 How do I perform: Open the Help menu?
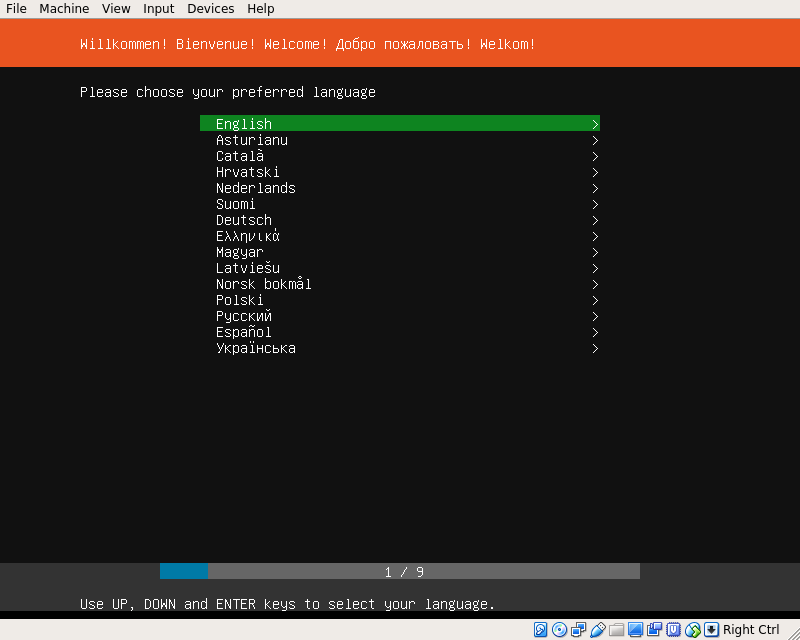(x=261, y=9)
